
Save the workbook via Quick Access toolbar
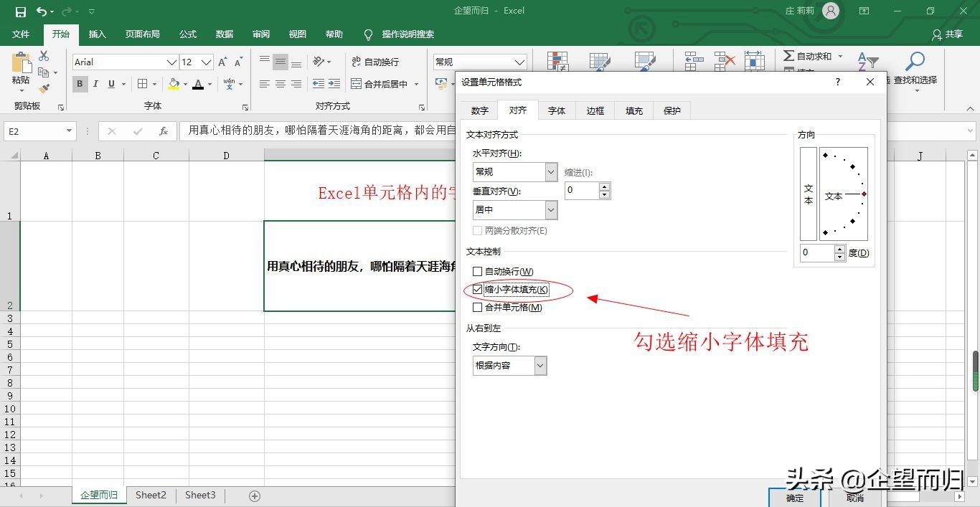(21, 11)
